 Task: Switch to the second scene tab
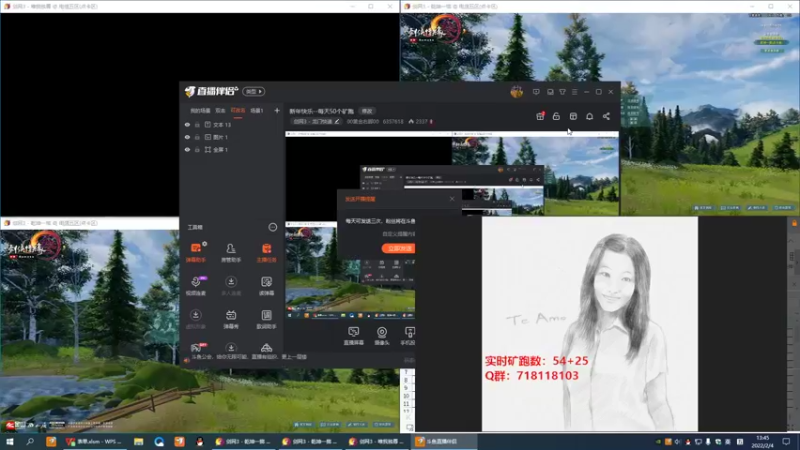pyautogui.click(x=220, y=110)
